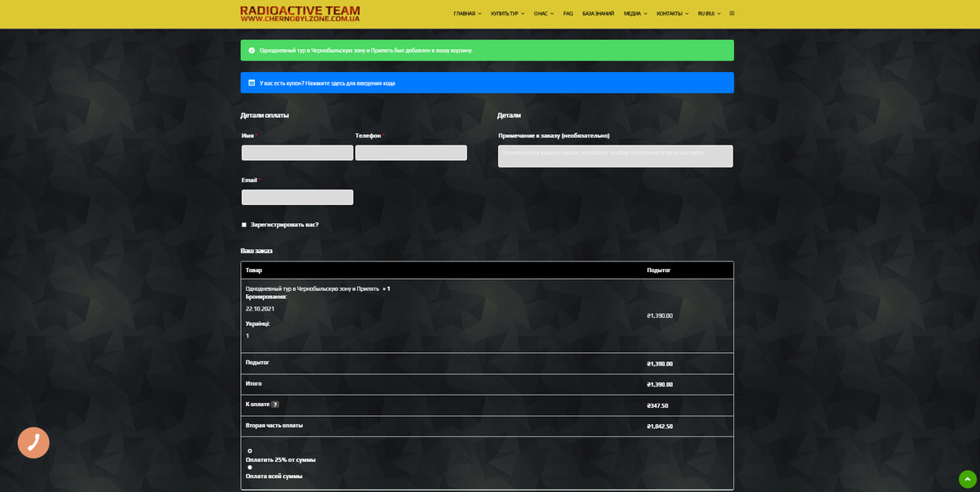Screen dimensions: 980x492
Task: Click the КОНТАКТЫ dropdown chevron
Action: pos(687,14)
